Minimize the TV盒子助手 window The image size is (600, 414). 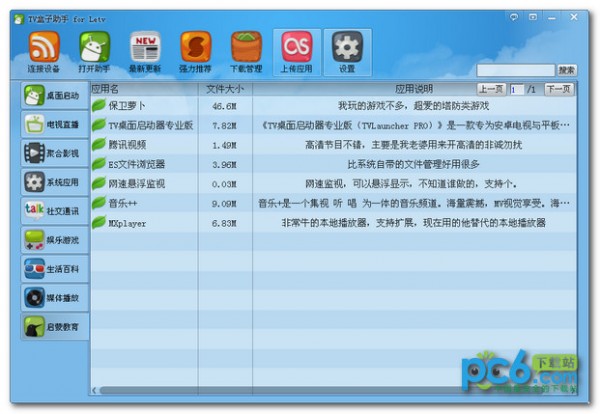coord(552,18)
